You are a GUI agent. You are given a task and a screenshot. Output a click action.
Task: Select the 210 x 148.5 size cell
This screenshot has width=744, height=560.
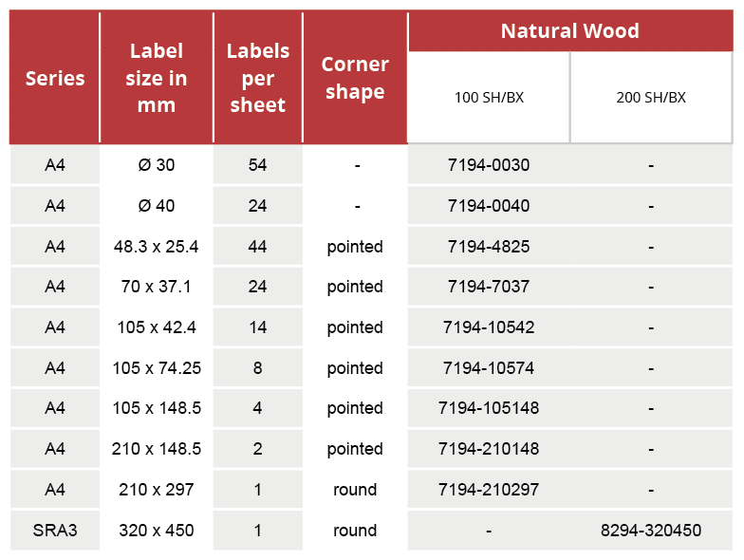tap(156, 449)
